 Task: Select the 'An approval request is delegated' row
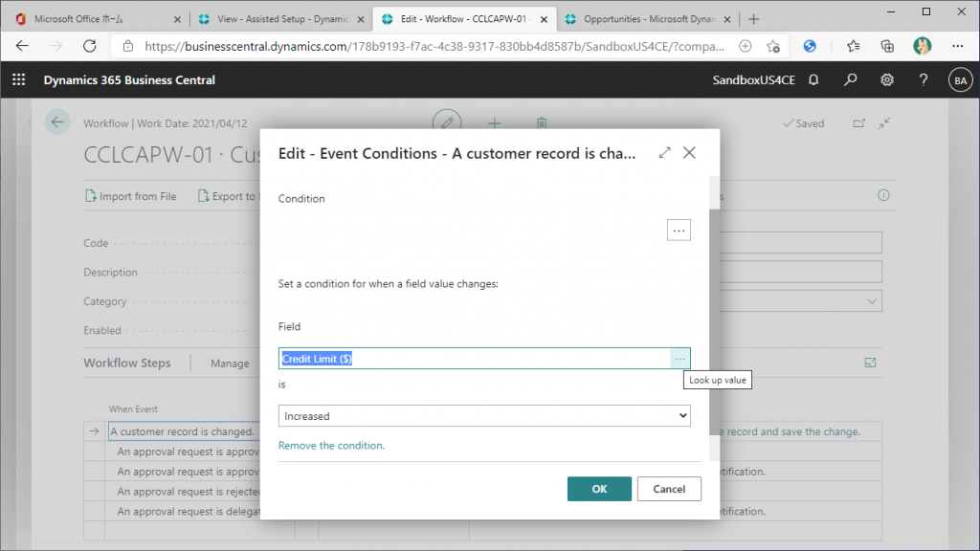[x=188, y=512]
